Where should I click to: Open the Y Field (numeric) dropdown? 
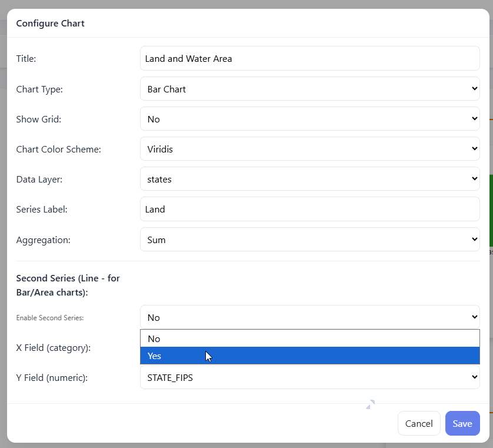[x=310, y=377]
